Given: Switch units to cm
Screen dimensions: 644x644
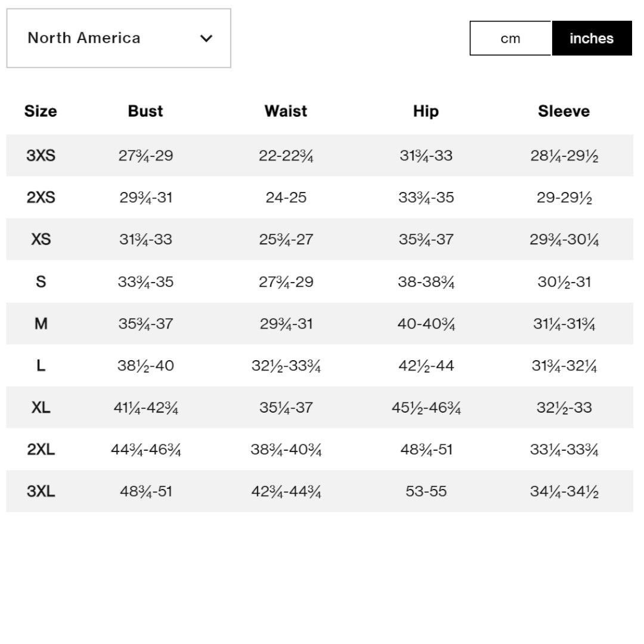Looking at the screenshot, I should click(510, 38).
